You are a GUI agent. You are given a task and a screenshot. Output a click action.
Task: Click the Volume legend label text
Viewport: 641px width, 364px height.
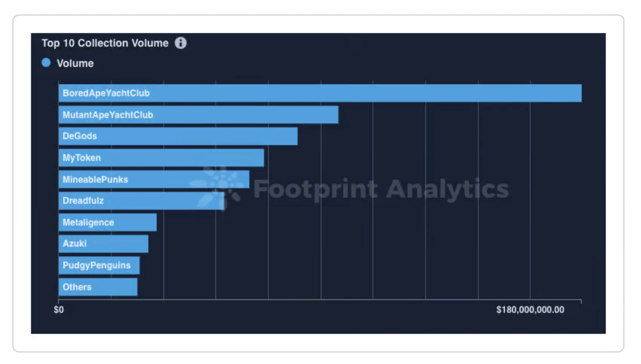tap(75, 63)
